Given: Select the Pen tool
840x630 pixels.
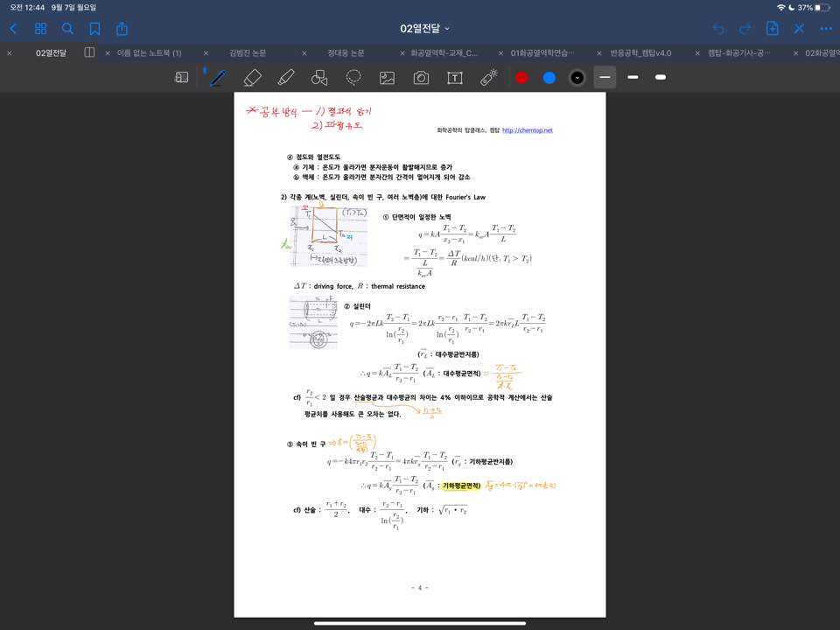Looking at the screenshot, I should coord(218,78).
